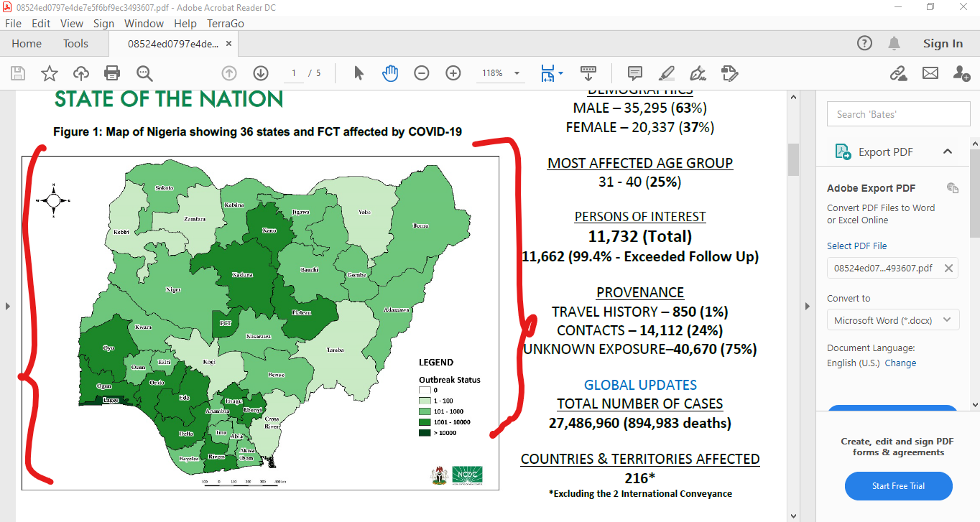This screenshot has height=522, width=980.
Task: Open the zoom percentage dropdown
Action: click(x=515, y=73)
